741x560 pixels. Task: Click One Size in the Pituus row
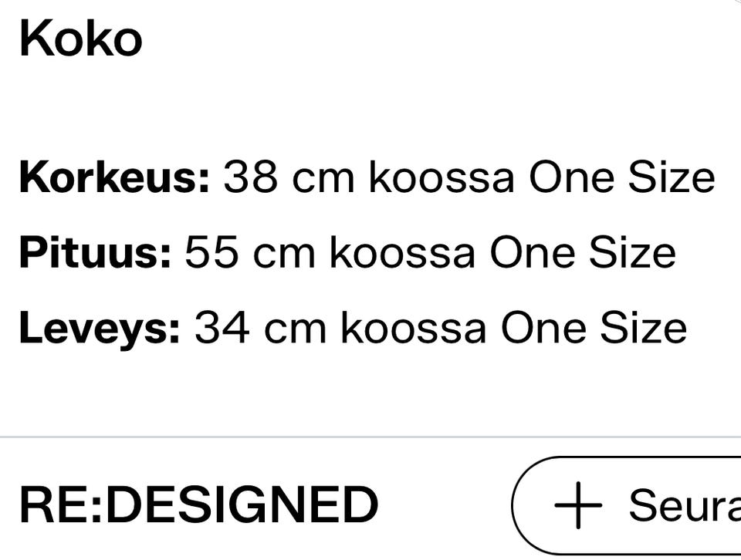[583, 252]
